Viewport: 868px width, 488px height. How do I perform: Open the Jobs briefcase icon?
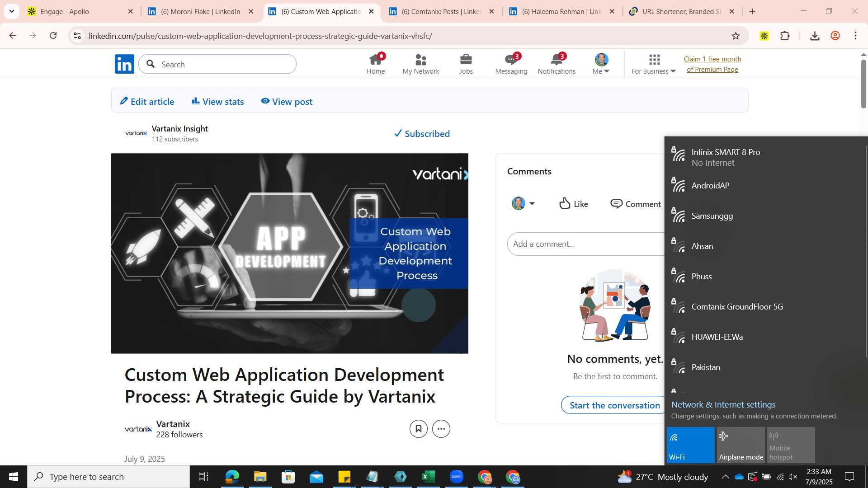click(x=466, y=64)
